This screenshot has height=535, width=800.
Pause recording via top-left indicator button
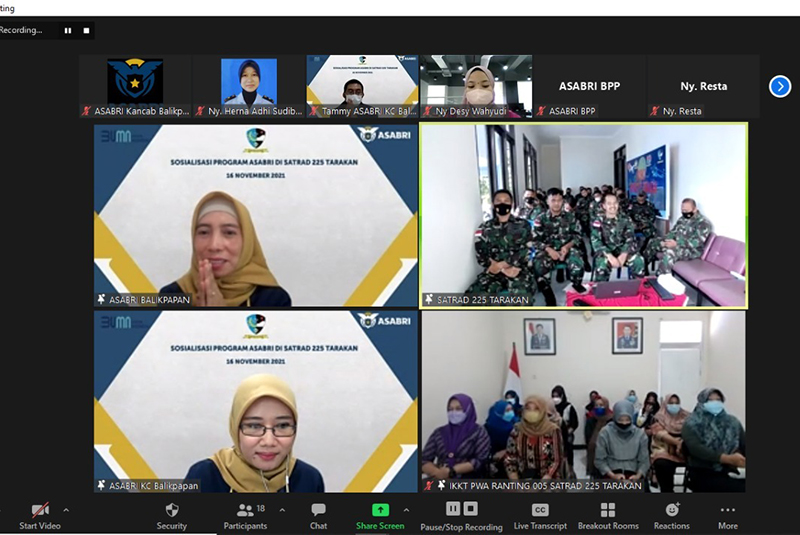68,31
